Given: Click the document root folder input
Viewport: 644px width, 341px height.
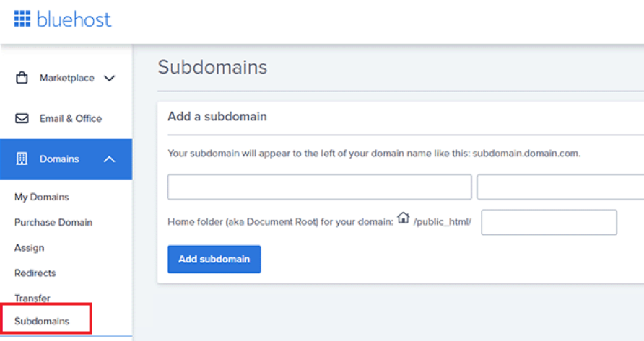Looking at the screenshot, I should [549, 223].
